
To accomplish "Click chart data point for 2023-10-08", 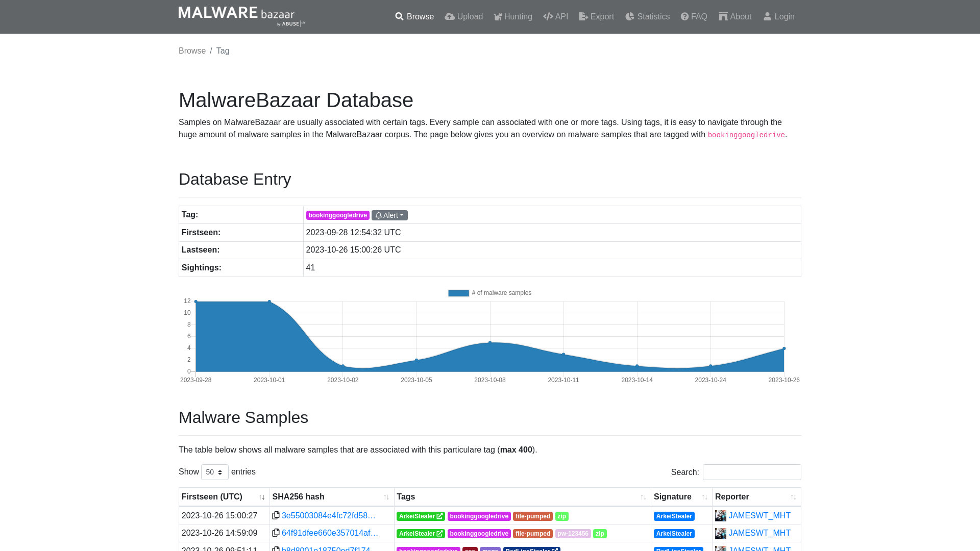I will point(490,343).
